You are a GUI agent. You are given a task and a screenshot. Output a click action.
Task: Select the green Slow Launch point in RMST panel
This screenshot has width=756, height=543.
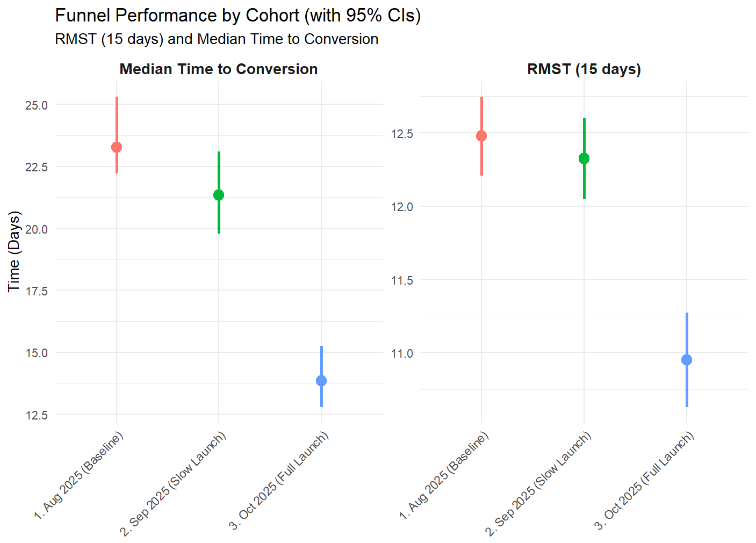pyautogui.click(x=584, y=158)
